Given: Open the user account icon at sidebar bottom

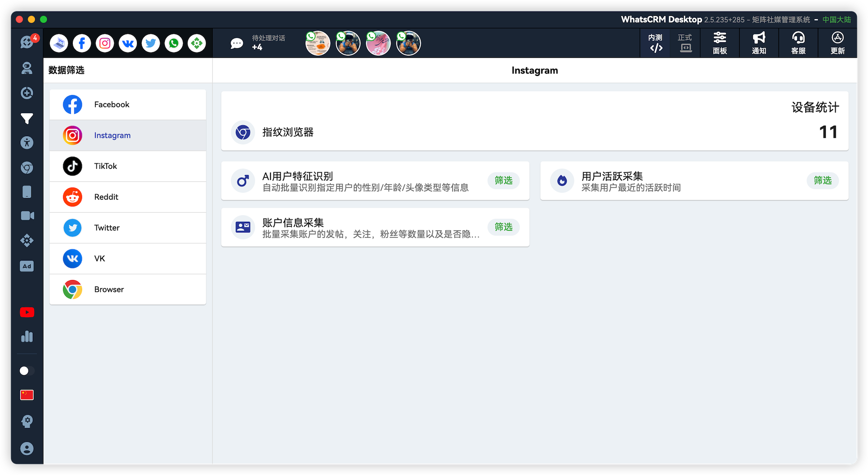Looking at the screenshot, I should click(27, 448).
